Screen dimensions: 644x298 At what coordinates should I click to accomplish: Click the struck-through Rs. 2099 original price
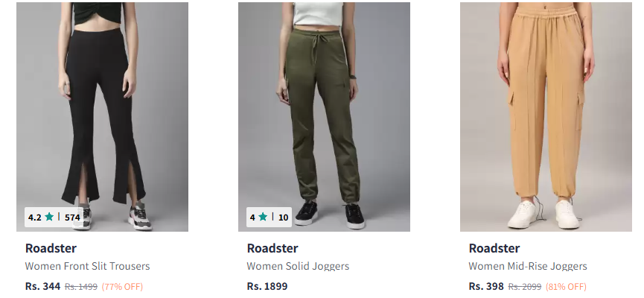pyautogui.click(x=525, y=287)
